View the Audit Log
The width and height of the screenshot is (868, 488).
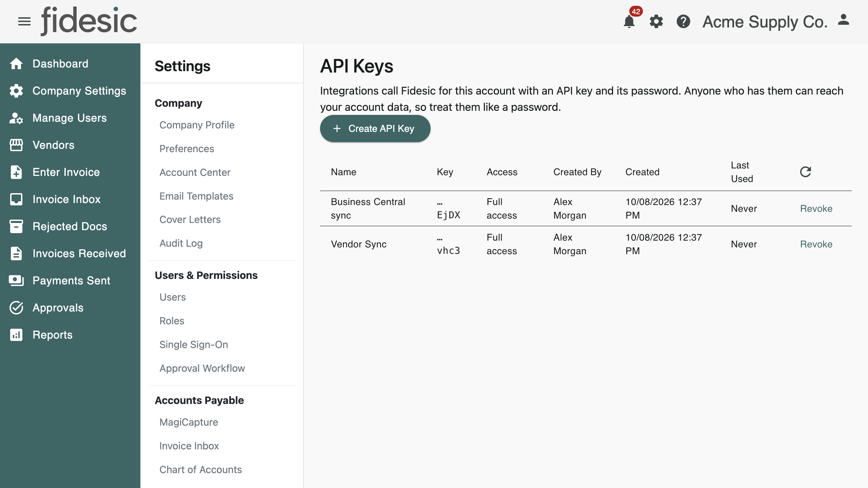click(x=181, y=243)
